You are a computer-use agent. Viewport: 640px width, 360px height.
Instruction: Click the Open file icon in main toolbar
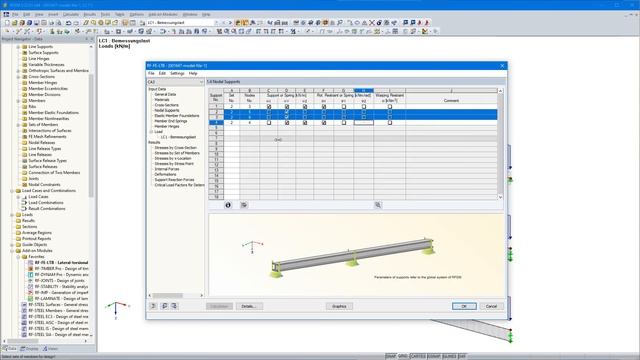coord(14,23)
